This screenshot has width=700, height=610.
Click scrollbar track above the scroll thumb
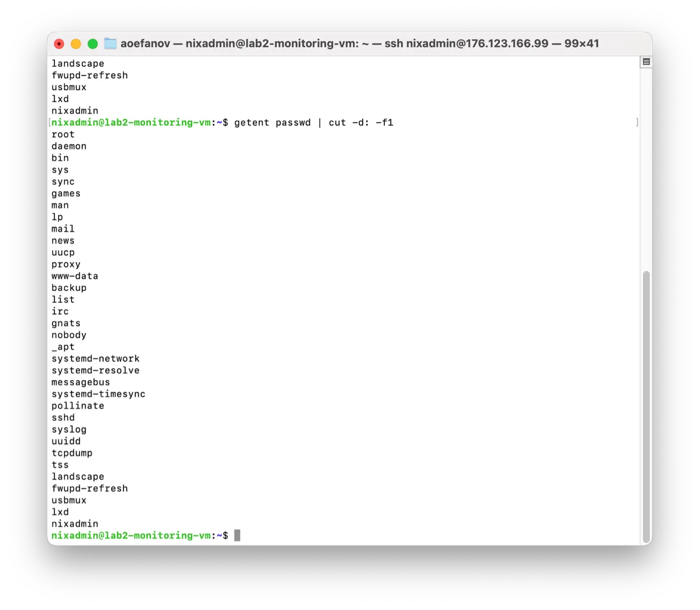point(646,171)
